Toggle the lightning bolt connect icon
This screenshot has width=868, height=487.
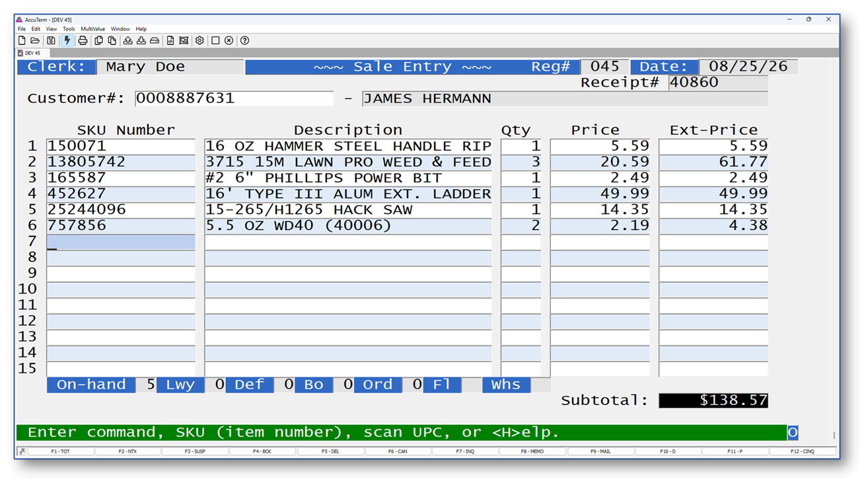tap(67, 41)
